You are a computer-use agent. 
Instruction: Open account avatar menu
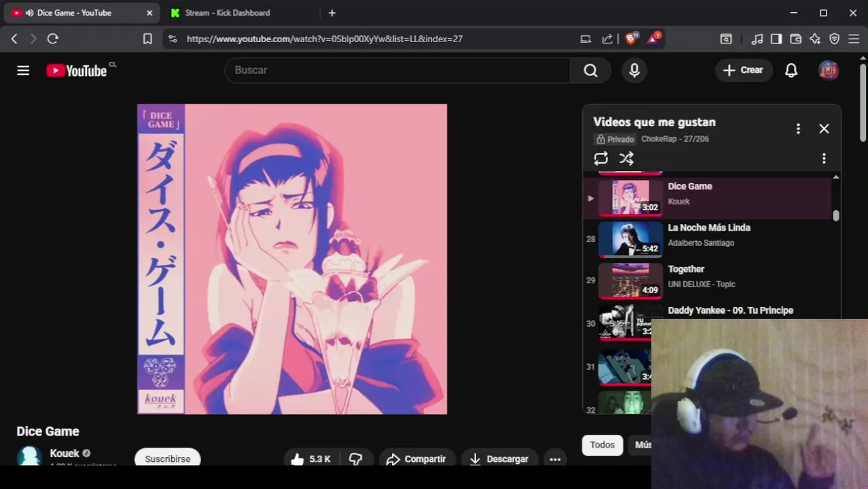(x=829, y=70)
